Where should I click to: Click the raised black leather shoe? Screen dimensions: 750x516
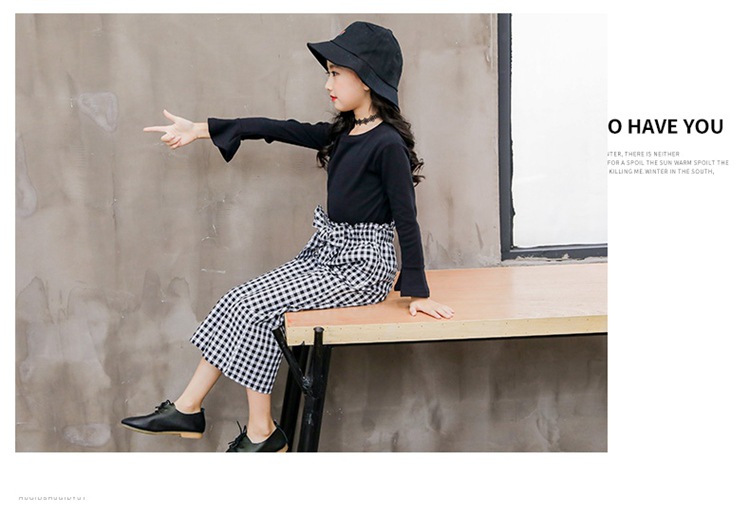coord(164,419)
